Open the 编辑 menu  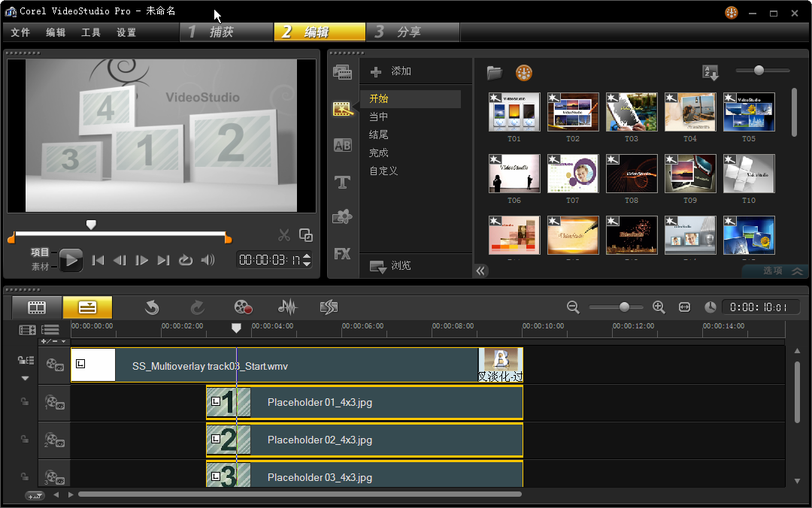pos(56,32)
